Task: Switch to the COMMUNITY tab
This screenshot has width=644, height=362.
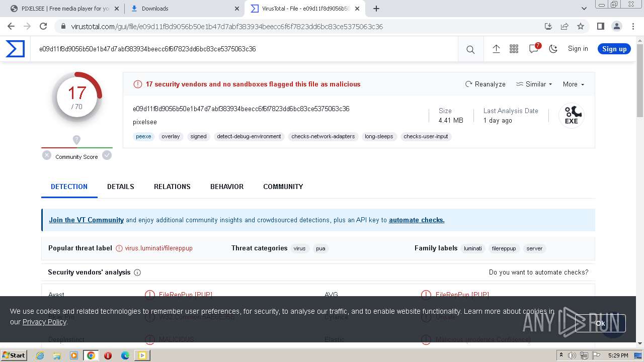Action: click(x=283, y=187)
